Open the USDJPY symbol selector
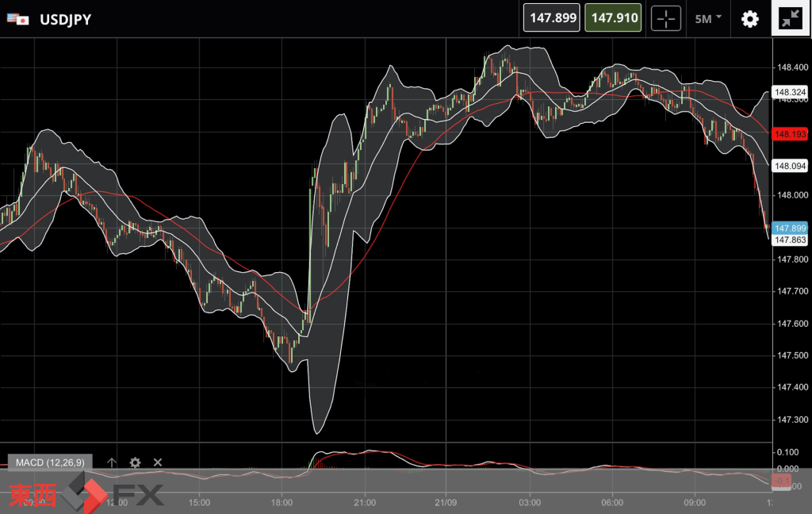 point(65,19)
